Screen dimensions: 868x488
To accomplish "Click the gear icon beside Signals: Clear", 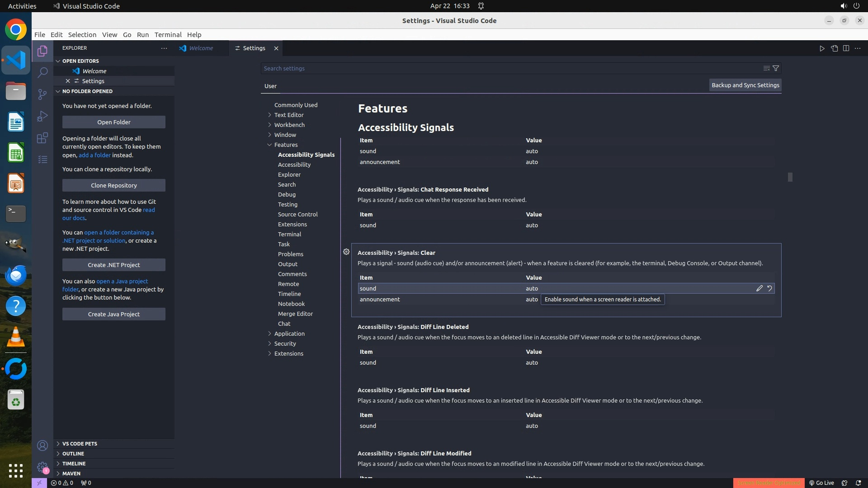I will (x=346, y=252).
